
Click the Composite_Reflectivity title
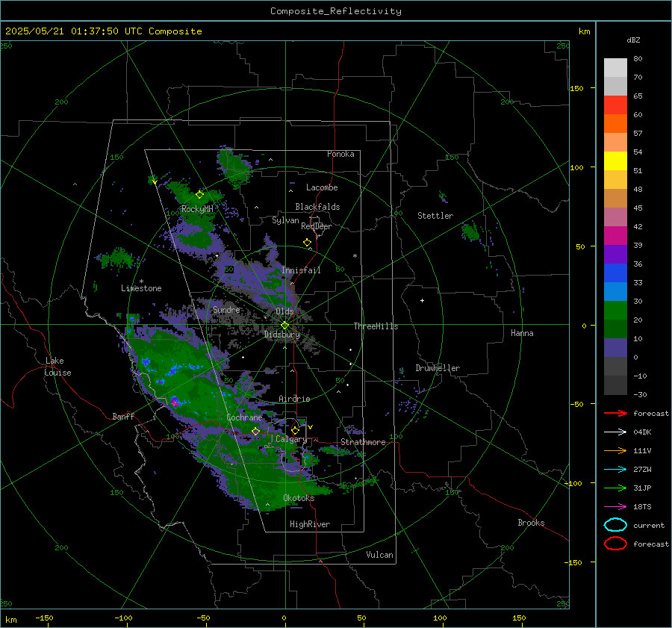click(336, 11)
